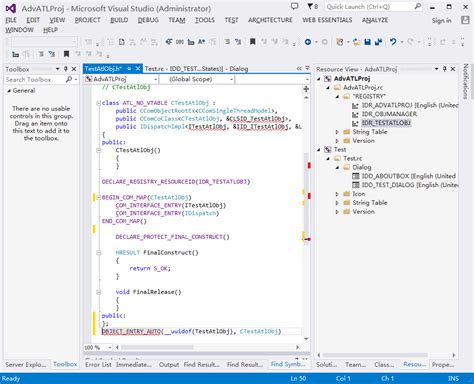
Task: Click the A+ font size toolbar icon
Action: click(201, 42)
